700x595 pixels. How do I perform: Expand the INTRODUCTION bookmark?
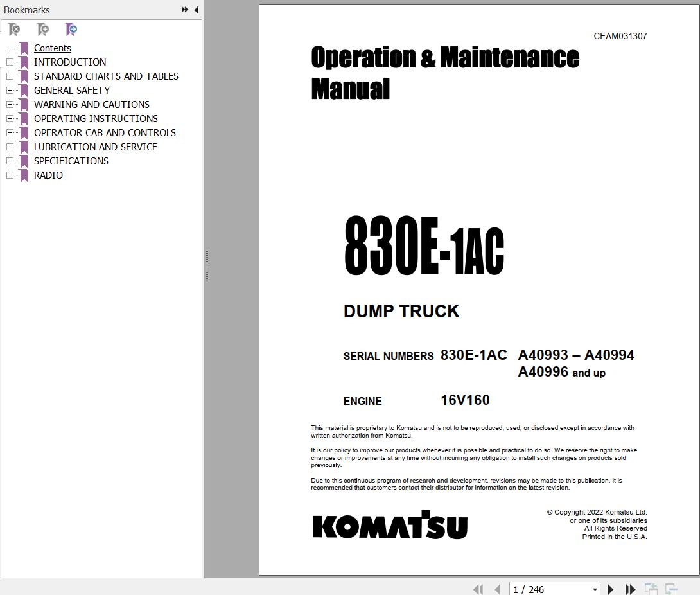pyautogui.click(x=10, y=62)
